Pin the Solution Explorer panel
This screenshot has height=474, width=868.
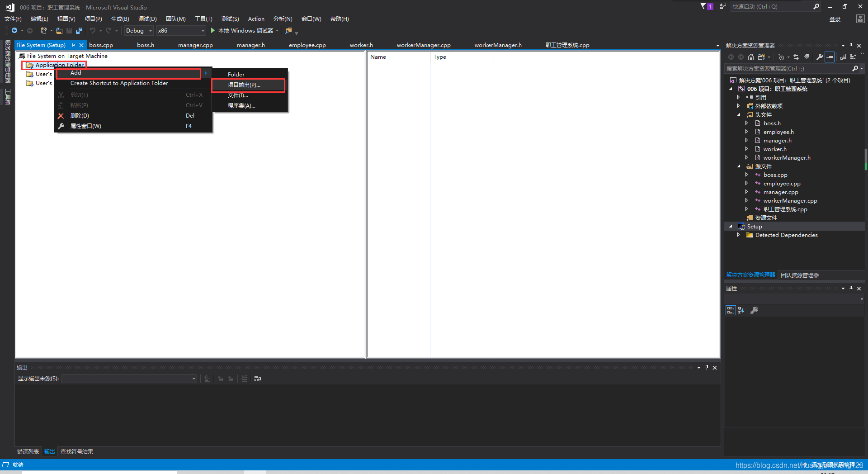pos(851,46)
